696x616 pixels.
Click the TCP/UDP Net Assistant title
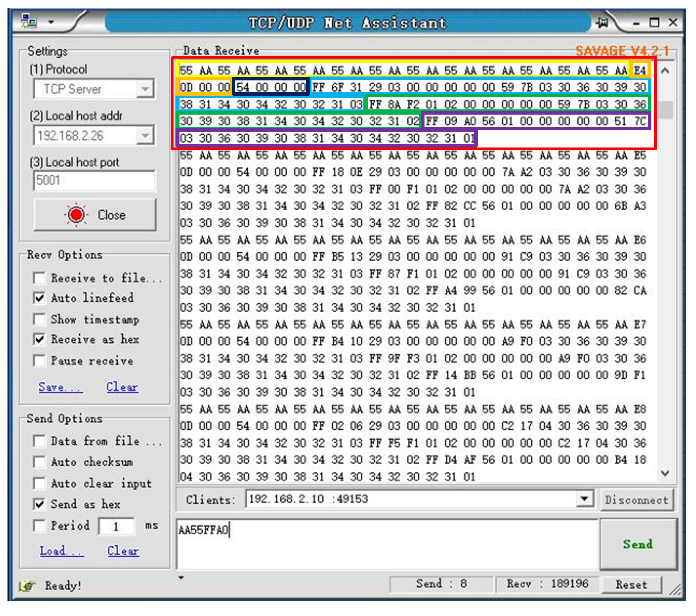(x=348, y=23)
